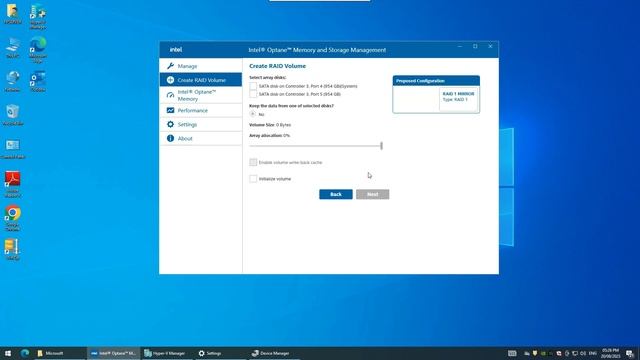Open Recycle Bin desktop icon
Screen dimensions: 640x360
[13, 114]
